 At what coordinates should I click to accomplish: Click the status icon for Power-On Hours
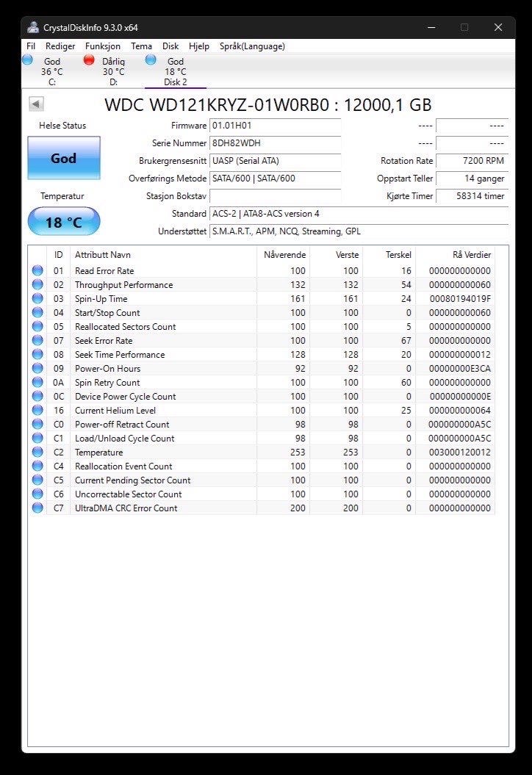pos(37,368)
